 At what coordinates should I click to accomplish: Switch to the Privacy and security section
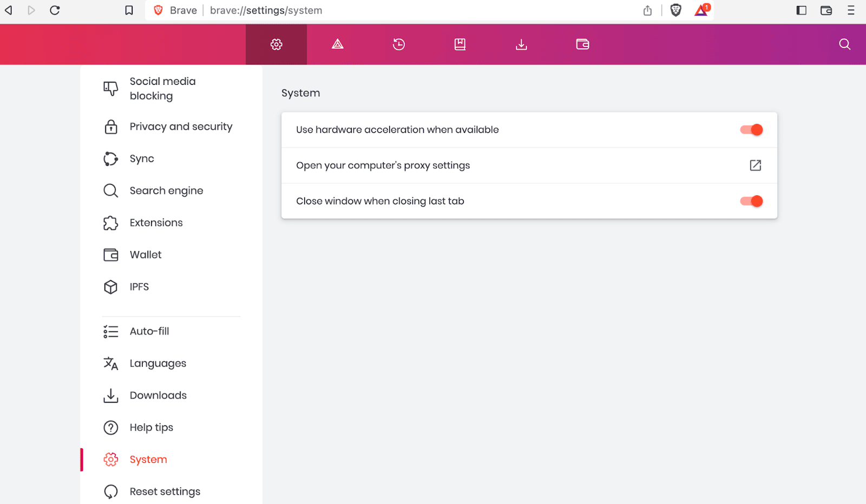click(181, 127)
